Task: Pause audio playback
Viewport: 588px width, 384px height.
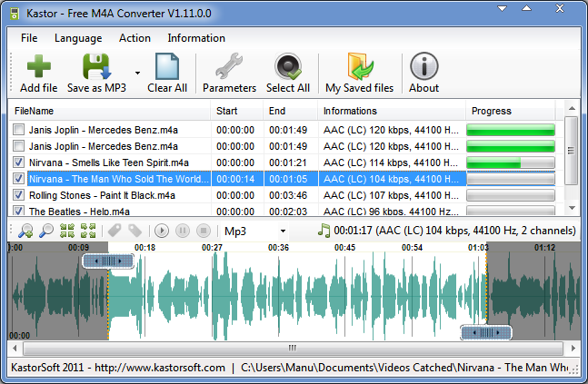Action: point(183,231)
